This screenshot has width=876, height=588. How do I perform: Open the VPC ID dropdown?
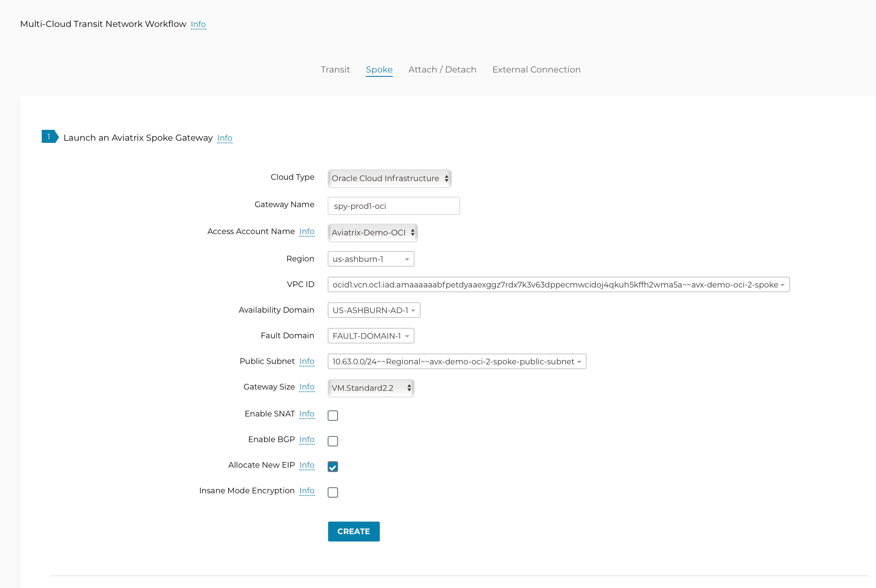558,285
